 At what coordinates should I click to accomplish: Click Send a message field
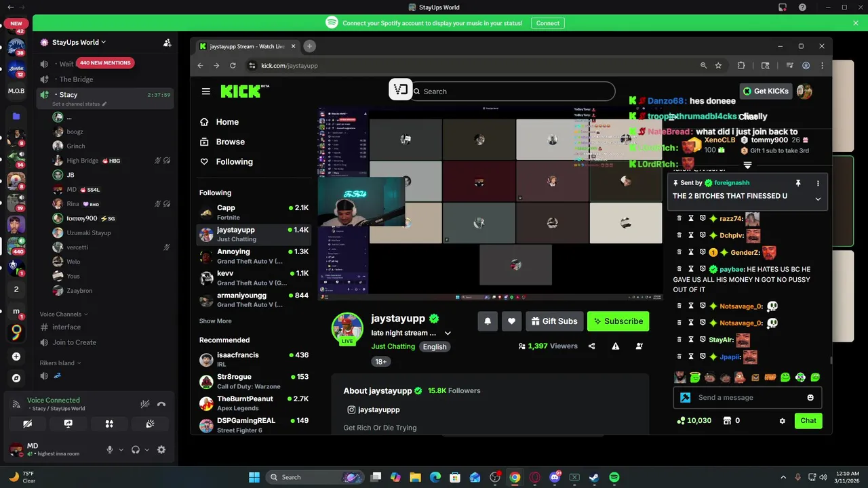(748, 398)
